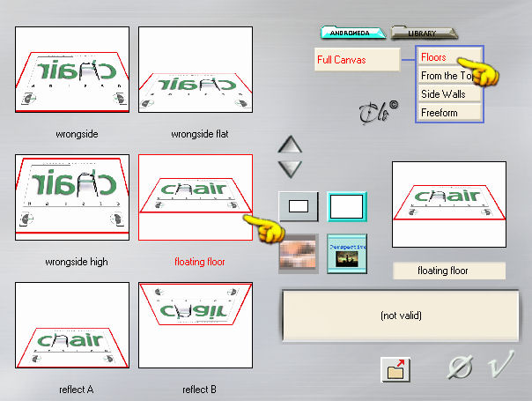Pick the reflect B preset thumbnail
Viewport: 532px width, 401px height.
tap(196, 325)
